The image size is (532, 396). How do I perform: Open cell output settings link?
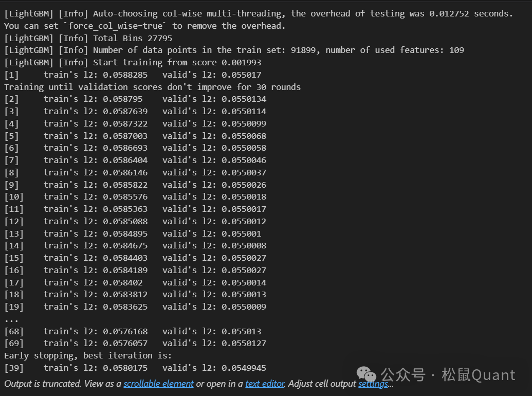click(374, 384)
